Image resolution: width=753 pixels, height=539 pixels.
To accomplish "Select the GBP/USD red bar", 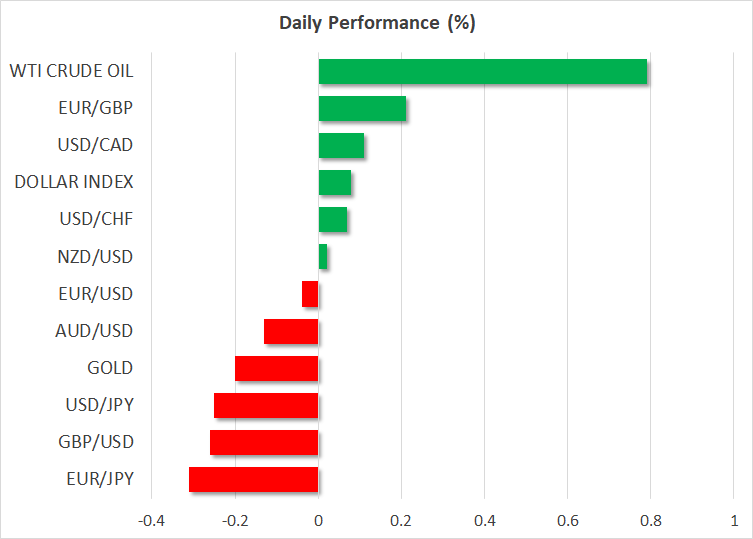I will [x=264, y=442].
